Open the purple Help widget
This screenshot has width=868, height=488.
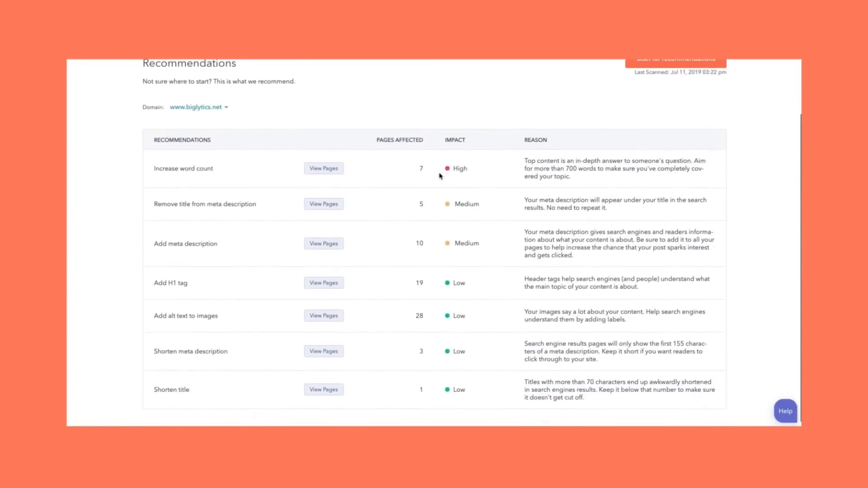click(x=785, y=411)
